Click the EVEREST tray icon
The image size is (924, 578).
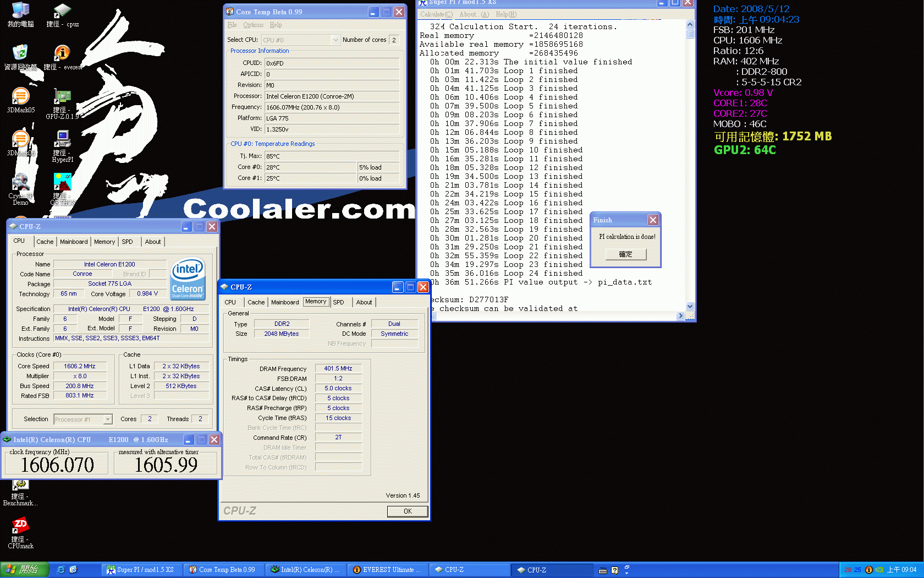pos(868,570)
